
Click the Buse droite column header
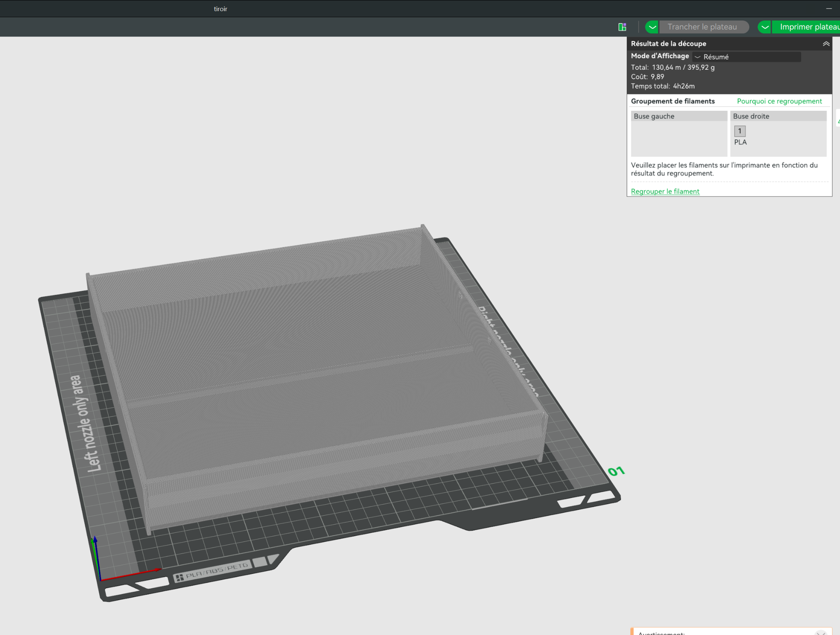pos(778,116)
